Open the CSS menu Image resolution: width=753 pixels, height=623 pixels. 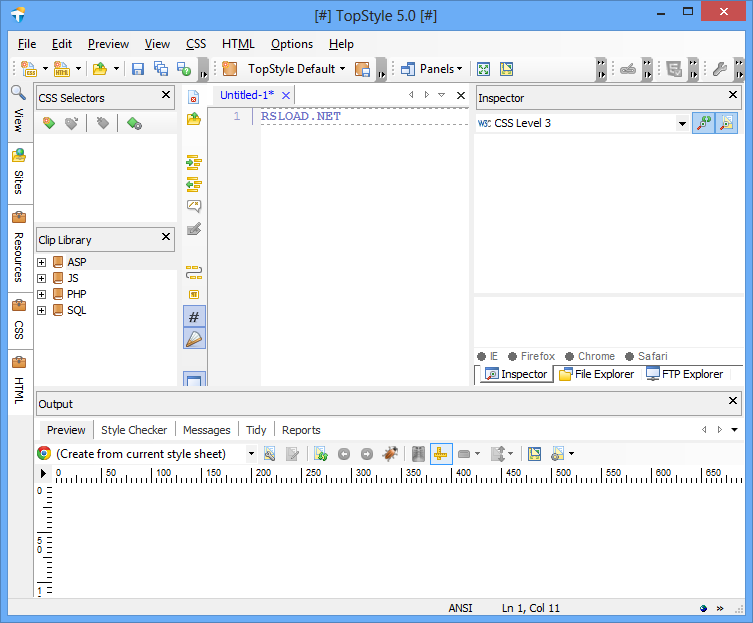(x=196, y=44)
